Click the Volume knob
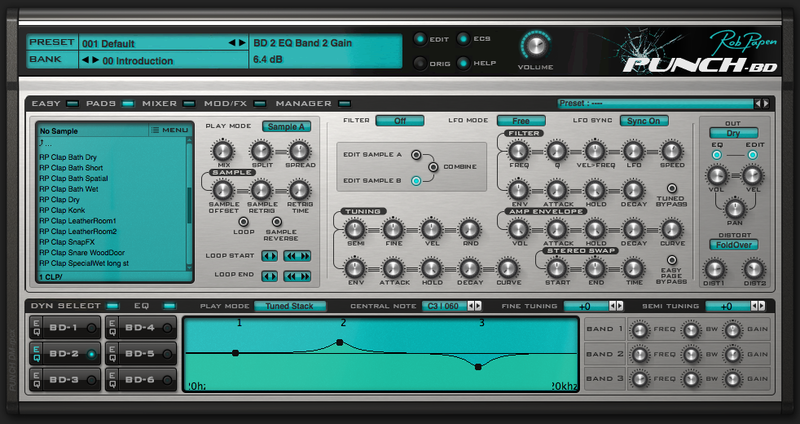The image size is (800, 424). coord(535,46)
